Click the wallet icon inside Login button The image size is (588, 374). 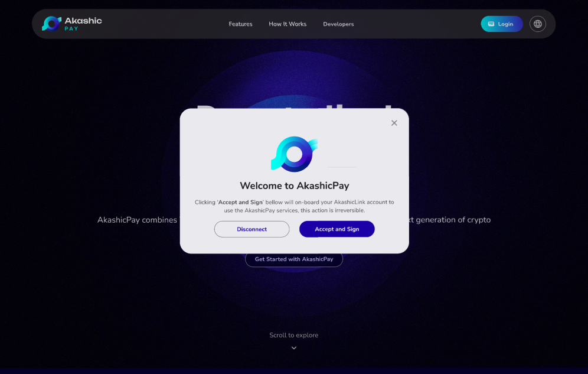[x=491, y=24]
